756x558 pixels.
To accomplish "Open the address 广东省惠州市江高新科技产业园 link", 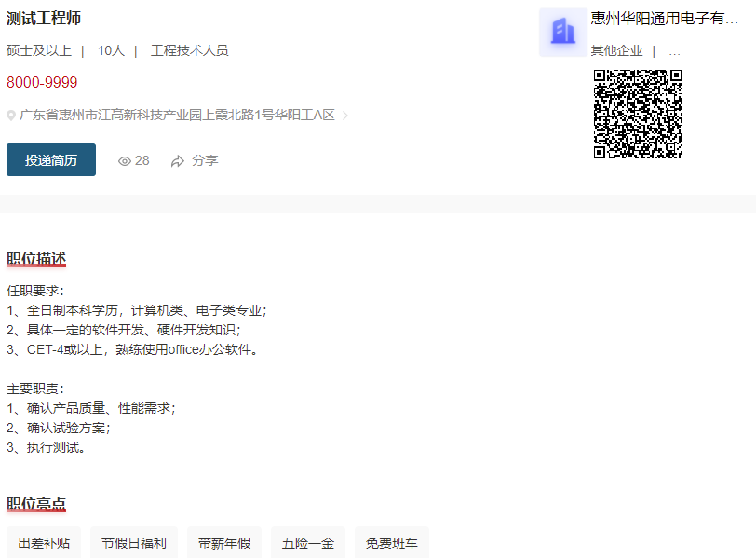I will click(177, 115).
